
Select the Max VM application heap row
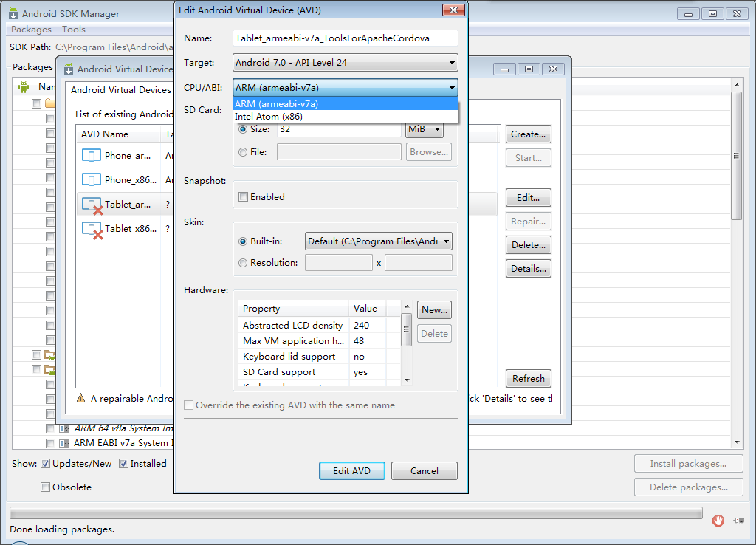point(319,341)
